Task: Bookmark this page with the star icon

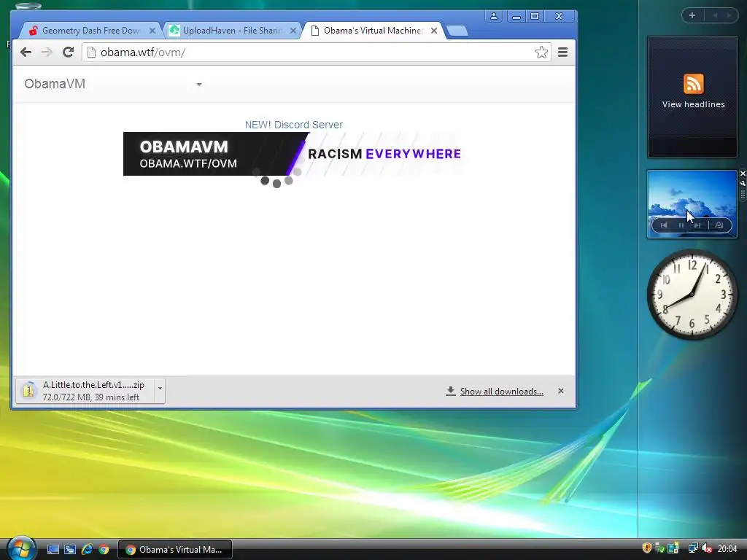Action: [541, 52]
